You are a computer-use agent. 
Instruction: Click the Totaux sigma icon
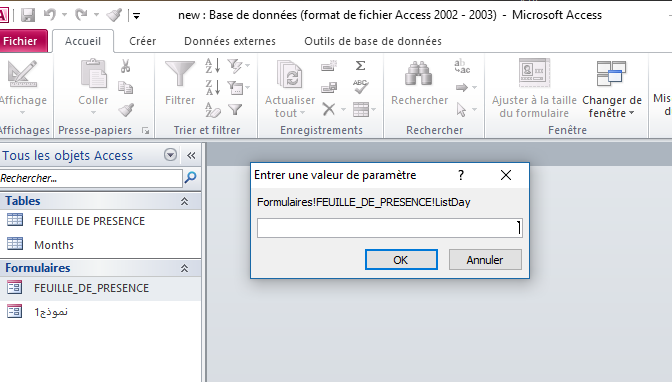[360, 66]
